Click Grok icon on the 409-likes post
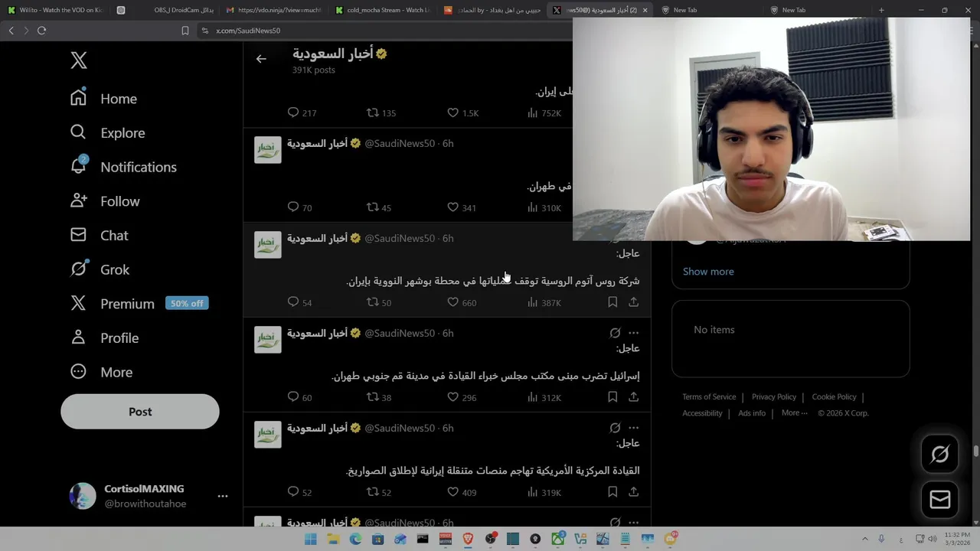This screenshot has width=980, height=551. point(615,428)
